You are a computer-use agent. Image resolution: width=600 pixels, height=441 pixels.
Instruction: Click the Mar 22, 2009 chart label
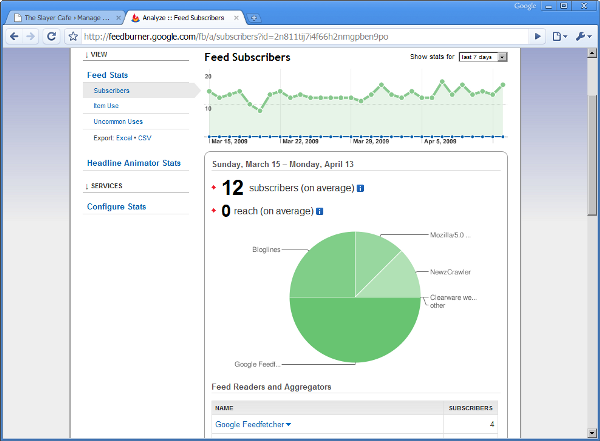300,141
